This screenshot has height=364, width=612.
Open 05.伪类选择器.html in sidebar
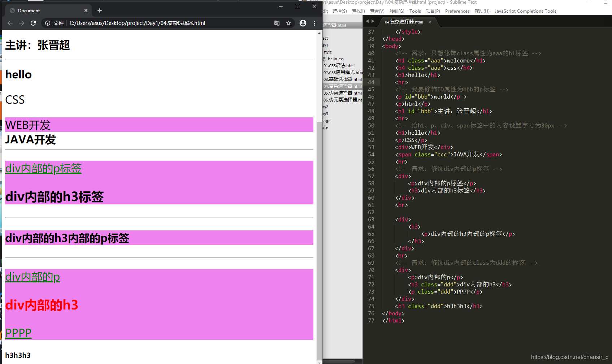click(343, 93)
